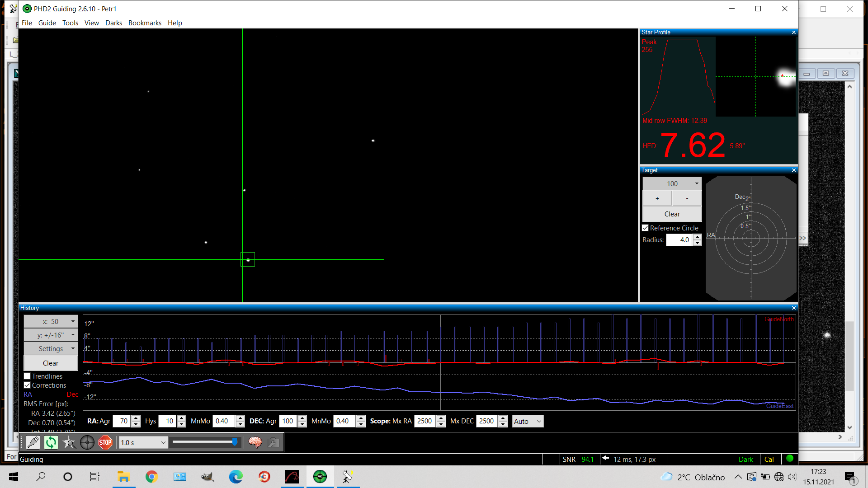Screen dimensions: 868x488
Task: Click the RA Agr value field
Action: [122, 422]
